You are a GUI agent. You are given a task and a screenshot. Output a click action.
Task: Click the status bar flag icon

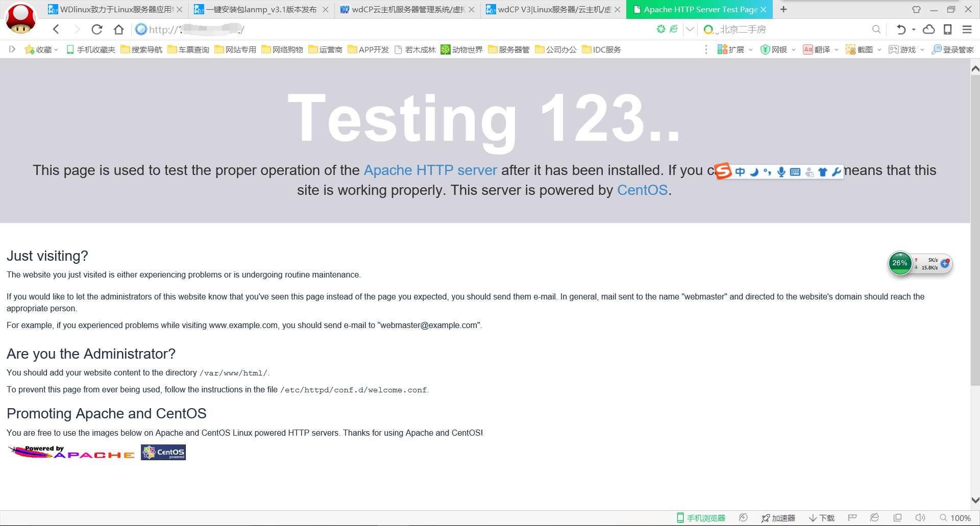tap(852, 518)
